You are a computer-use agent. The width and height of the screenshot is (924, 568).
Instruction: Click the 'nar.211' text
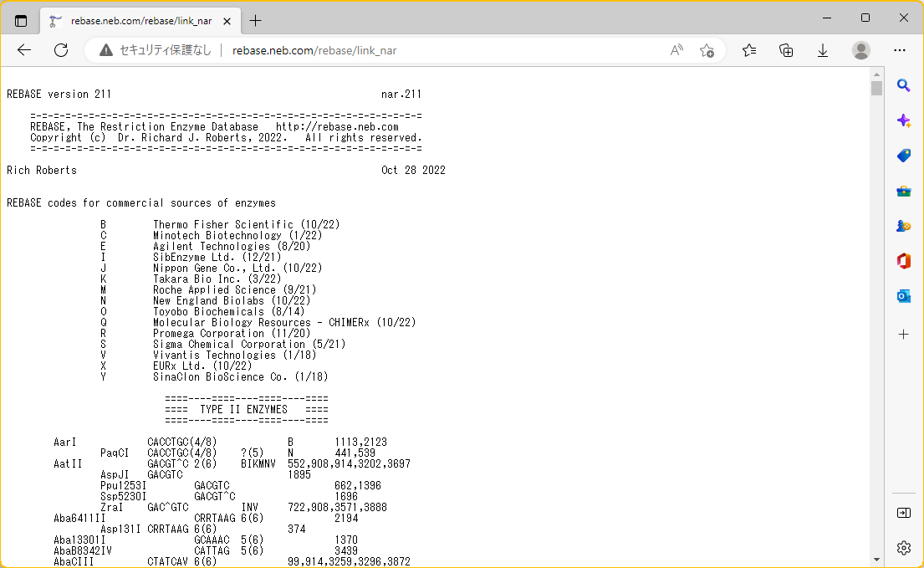[401, 95]
